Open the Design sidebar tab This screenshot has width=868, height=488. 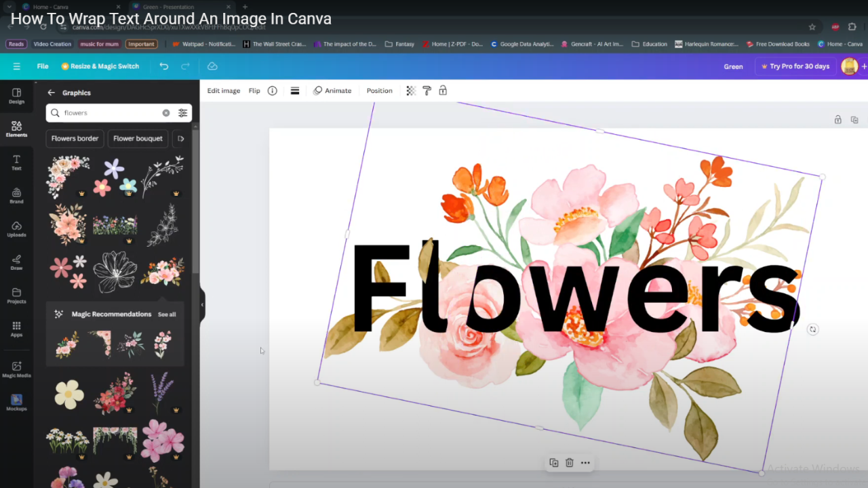[16, 96]
